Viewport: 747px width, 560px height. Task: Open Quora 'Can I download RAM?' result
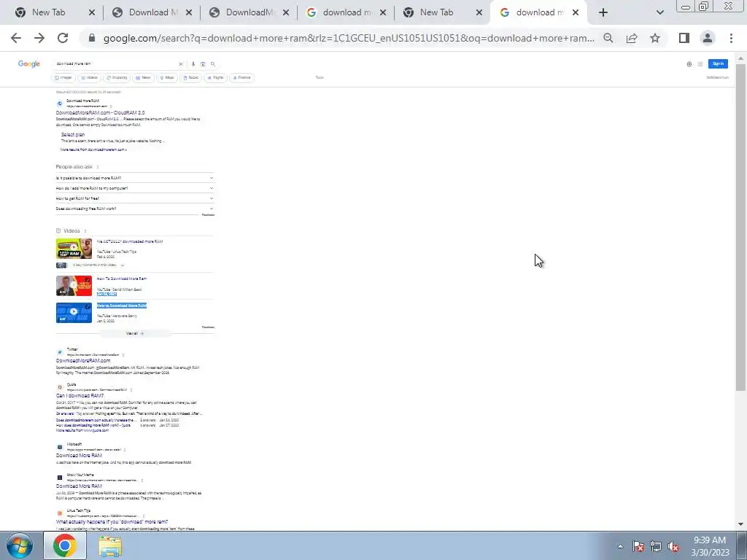pyautogui.click(x=80, y=396)
